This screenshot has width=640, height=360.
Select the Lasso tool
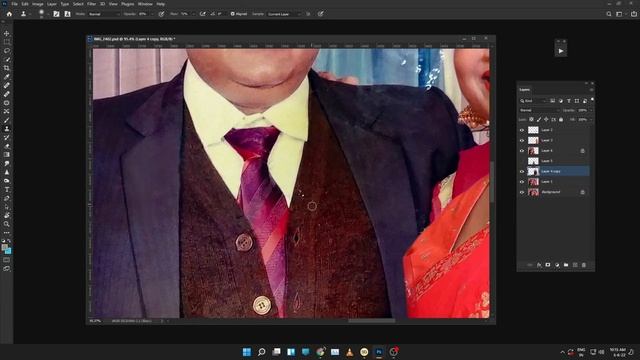tap(7, 51)
